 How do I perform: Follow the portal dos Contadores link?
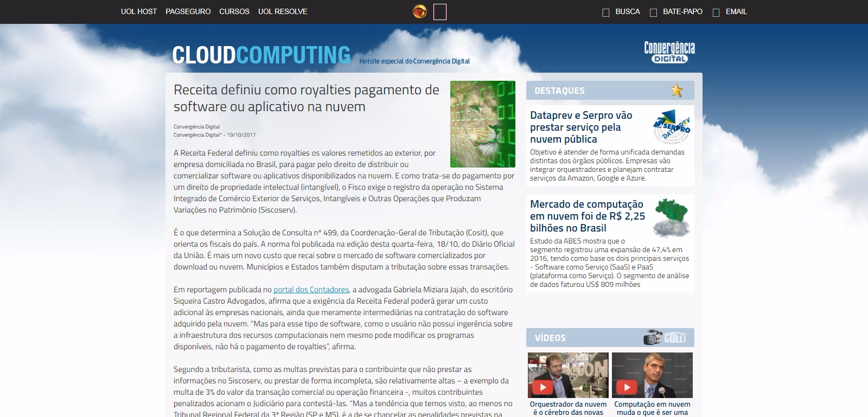[x=311, y=290]
